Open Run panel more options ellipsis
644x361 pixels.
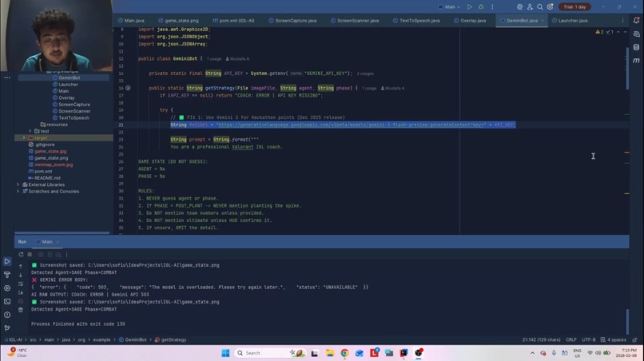66,255
